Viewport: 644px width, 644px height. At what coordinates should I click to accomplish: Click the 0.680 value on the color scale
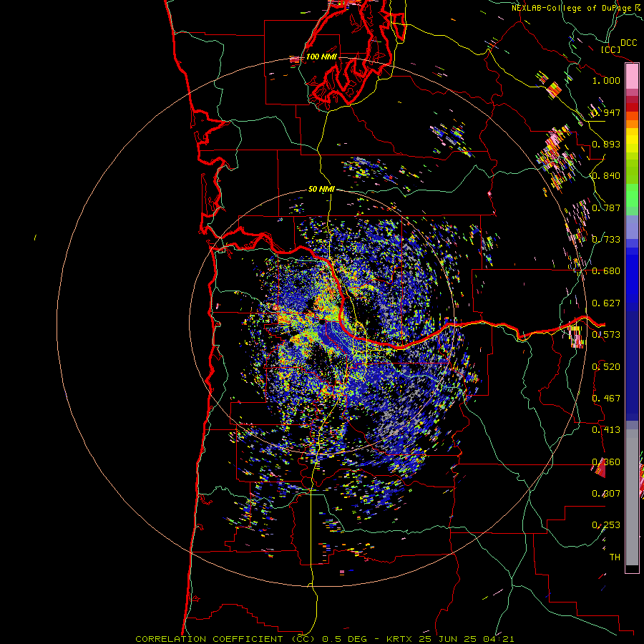coord(606,270)
